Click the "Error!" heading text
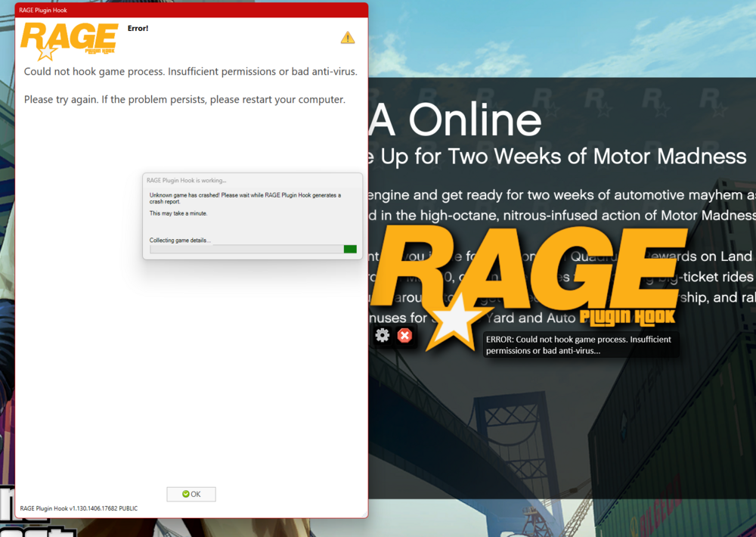 click(x=138, y=29)
